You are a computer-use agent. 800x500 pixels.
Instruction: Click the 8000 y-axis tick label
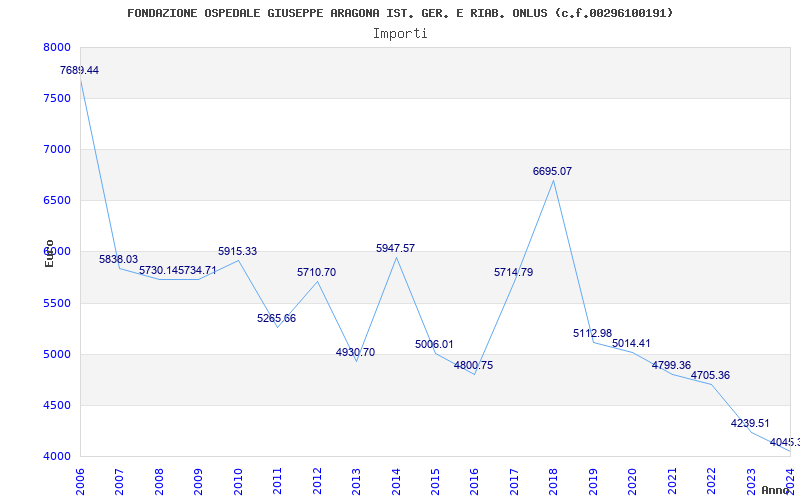point(57,48)
